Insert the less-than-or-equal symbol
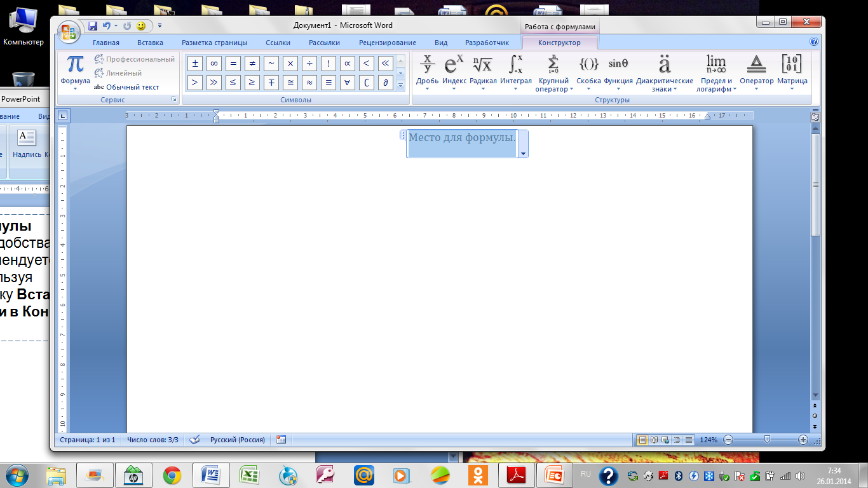 (x=233, y=82)
